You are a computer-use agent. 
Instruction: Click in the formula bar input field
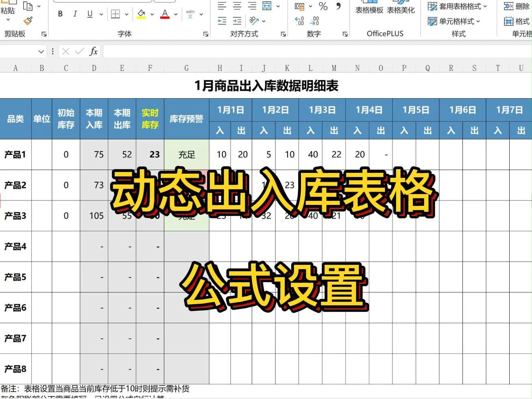pos(317,51)
